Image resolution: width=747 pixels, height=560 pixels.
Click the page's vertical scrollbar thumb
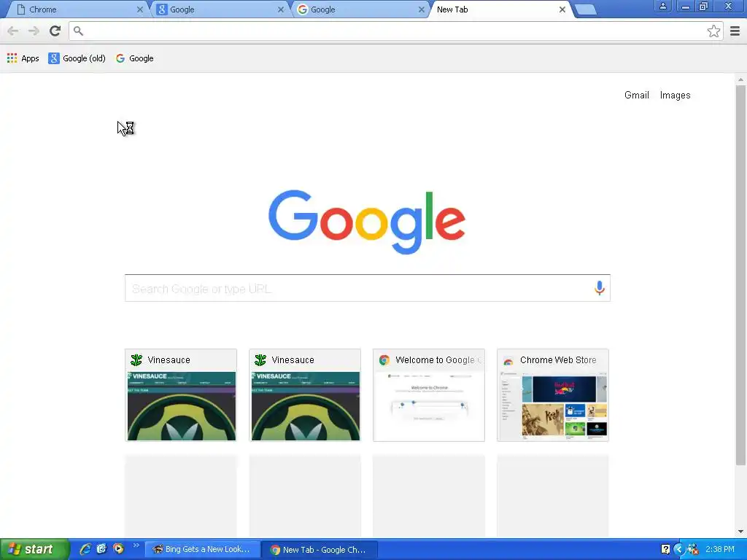click(x=740, y=275)
